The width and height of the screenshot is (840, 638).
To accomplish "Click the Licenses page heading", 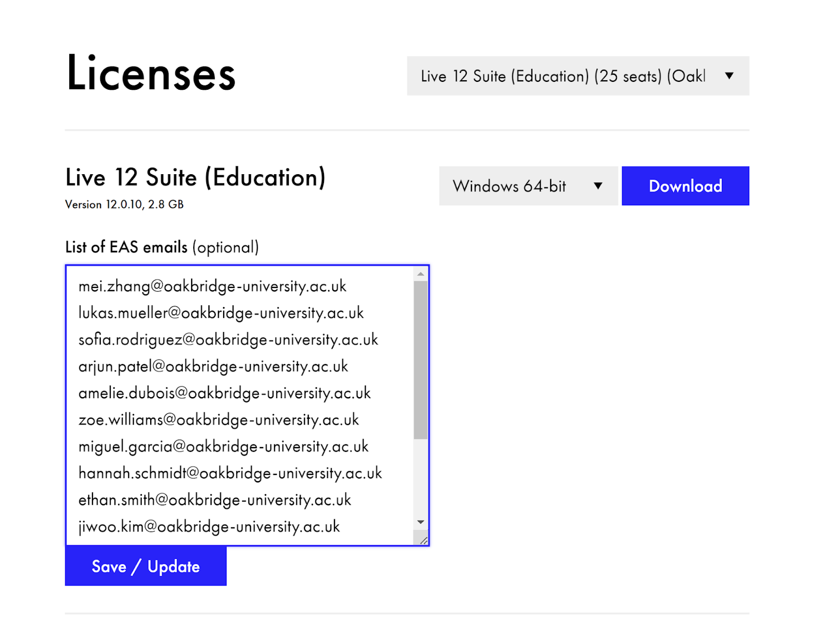I will pyautogui.click(x=151, y=73).
